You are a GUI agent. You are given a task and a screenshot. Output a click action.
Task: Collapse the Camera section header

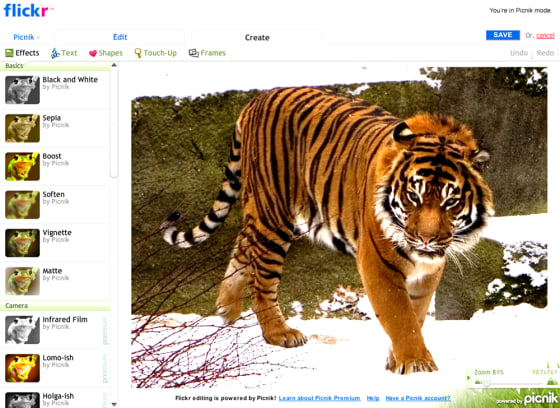pyautogui.click(x=55, y=306)
